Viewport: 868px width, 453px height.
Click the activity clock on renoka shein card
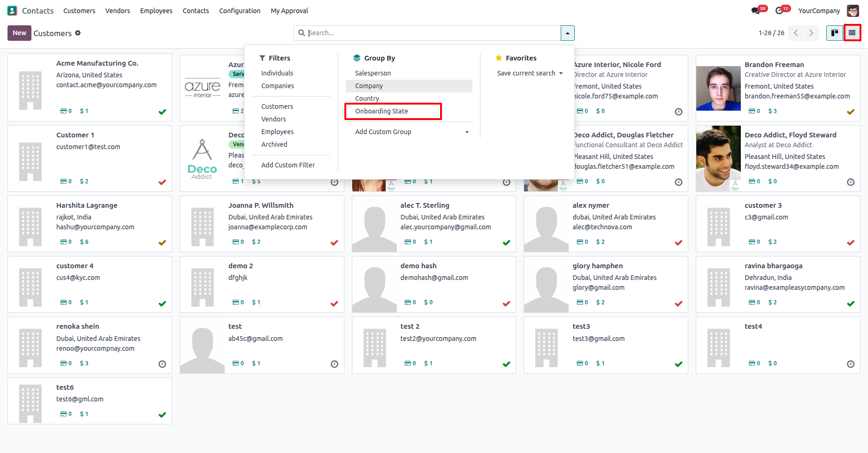coord(162,364)
